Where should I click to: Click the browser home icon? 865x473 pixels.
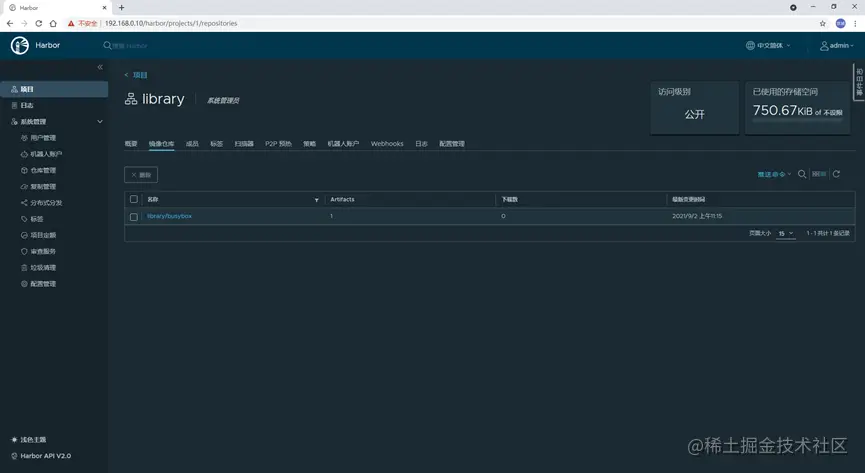[53, 23]
